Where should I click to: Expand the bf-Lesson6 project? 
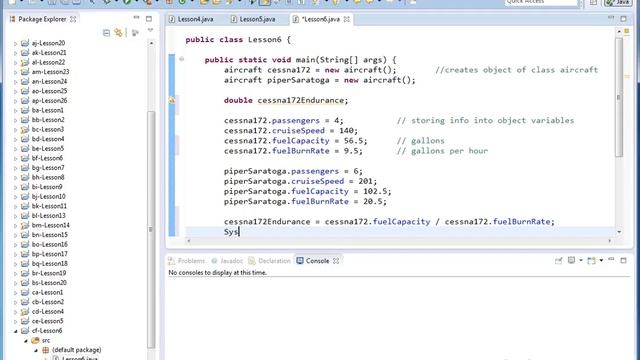point(16,158)
